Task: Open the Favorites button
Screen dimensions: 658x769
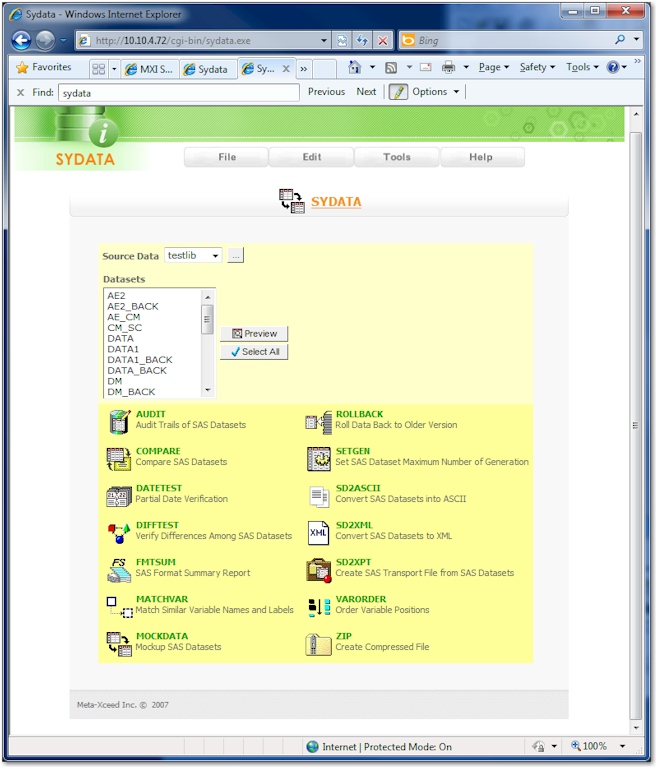Action: 44,67
